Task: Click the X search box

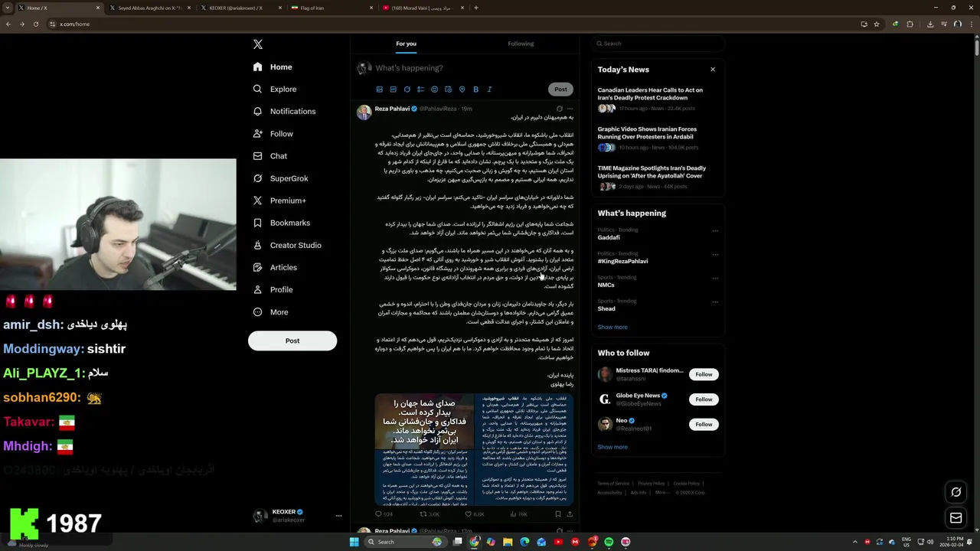Action: pos(658,44)
